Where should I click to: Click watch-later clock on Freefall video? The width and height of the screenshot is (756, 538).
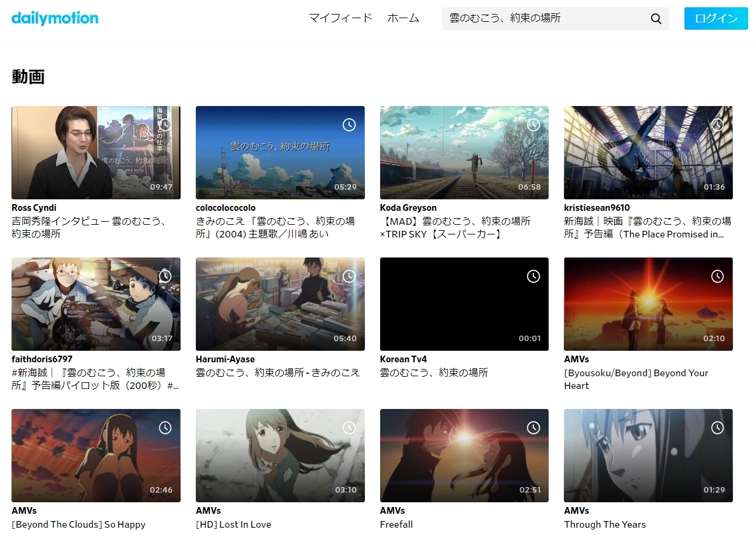click(x=534, y=428)
